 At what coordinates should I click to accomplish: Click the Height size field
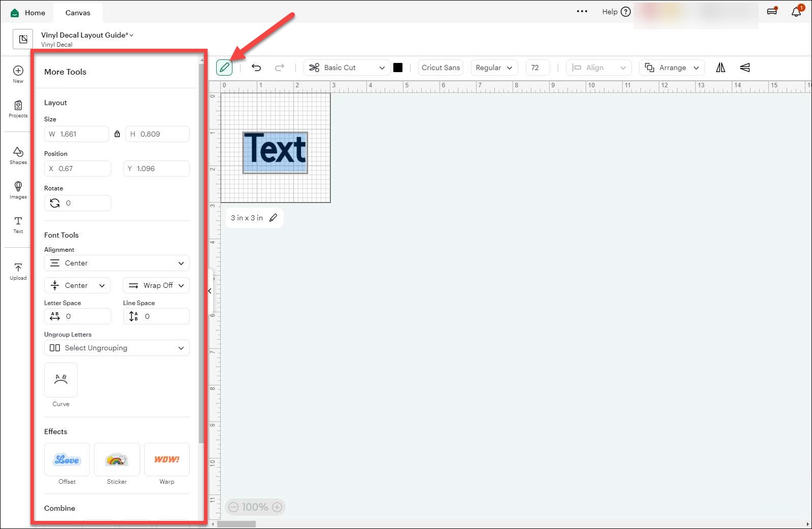pos(157,134)
